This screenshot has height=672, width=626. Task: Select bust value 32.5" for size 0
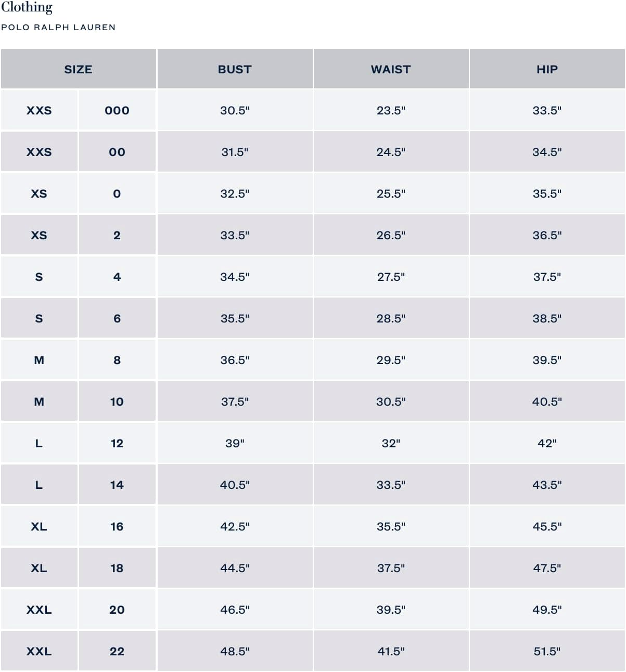point(235,193)
